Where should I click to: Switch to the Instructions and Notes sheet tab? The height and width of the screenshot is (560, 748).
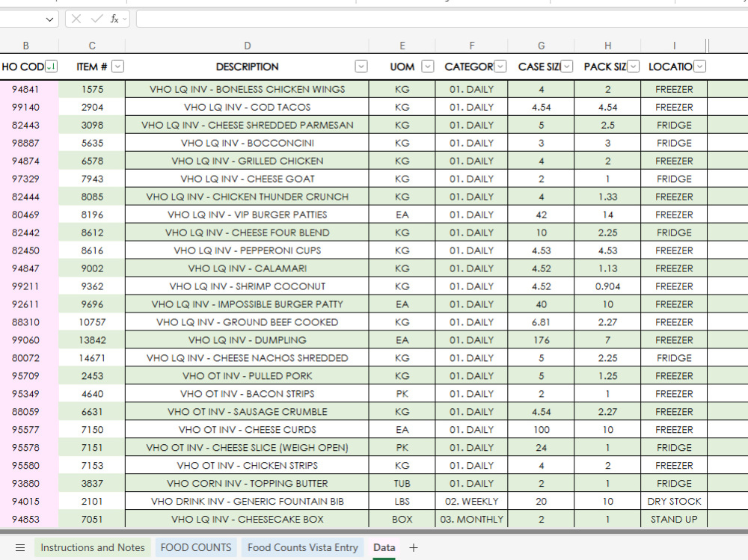point(93,547)
